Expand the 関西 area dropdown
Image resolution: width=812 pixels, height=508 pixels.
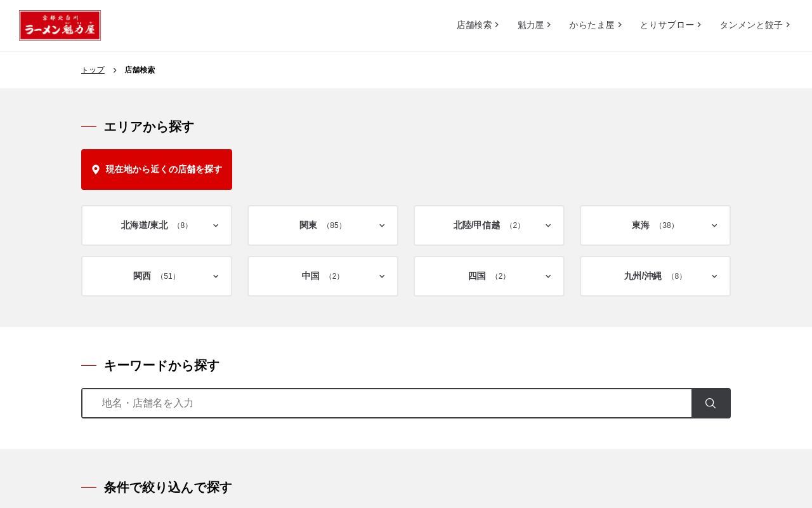click(157, 276)
